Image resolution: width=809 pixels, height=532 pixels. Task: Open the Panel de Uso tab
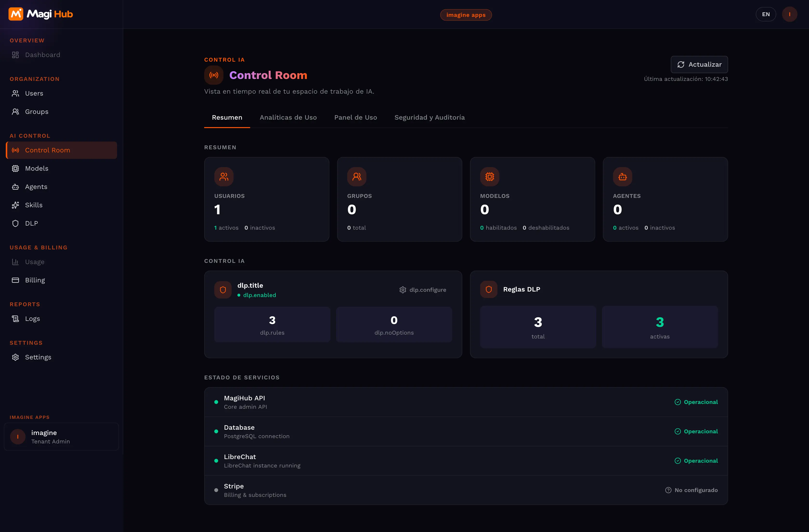[x=355, y=117]
